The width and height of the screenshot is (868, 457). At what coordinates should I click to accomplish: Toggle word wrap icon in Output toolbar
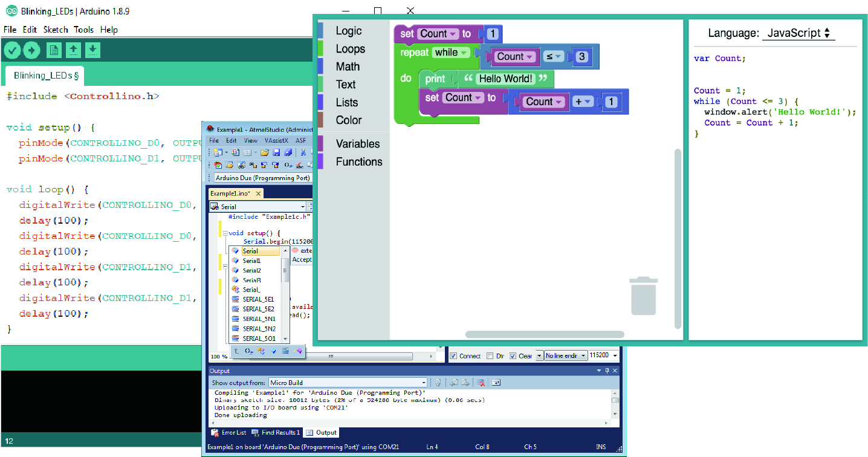[x=496, y=383]
